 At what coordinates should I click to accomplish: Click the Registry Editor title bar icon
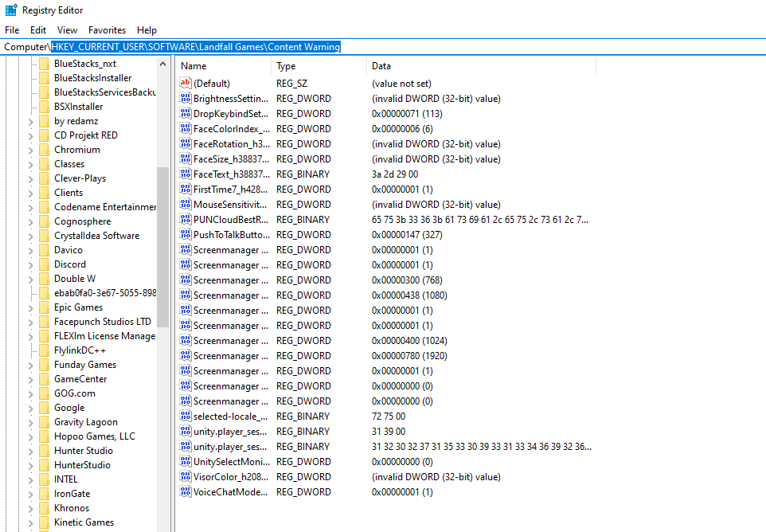click(x=11, y=10)
